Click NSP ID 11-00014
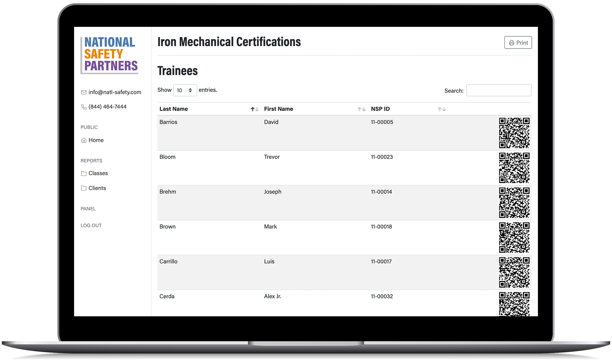The image size is (612, 364). click(x=381, y=191)
